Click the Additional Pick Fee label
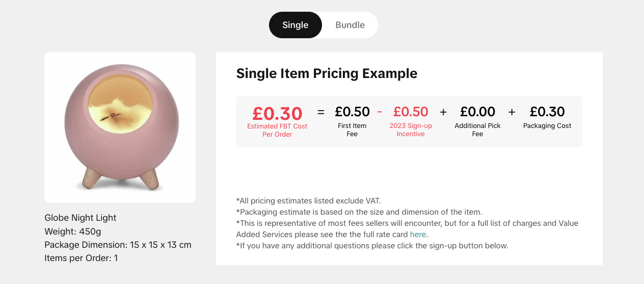Viewport: 644px width, 284px height. tap(477, 130)
